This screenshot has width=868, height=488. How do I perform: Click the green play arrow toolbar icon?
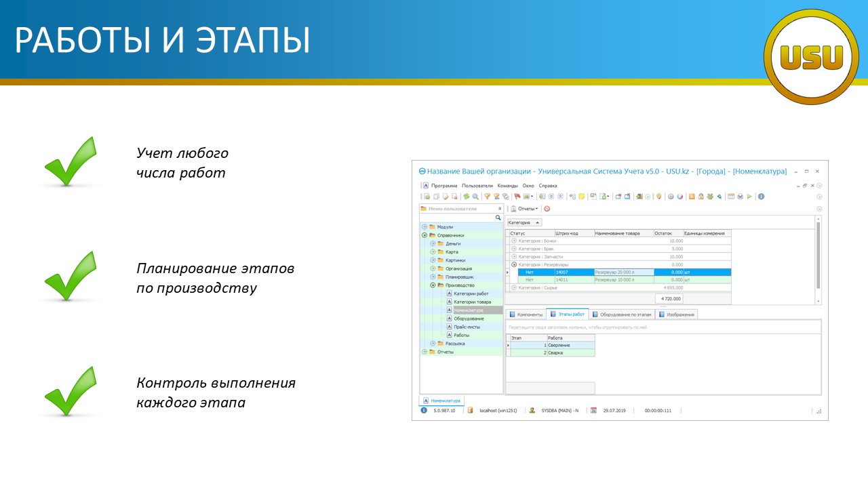749,197
